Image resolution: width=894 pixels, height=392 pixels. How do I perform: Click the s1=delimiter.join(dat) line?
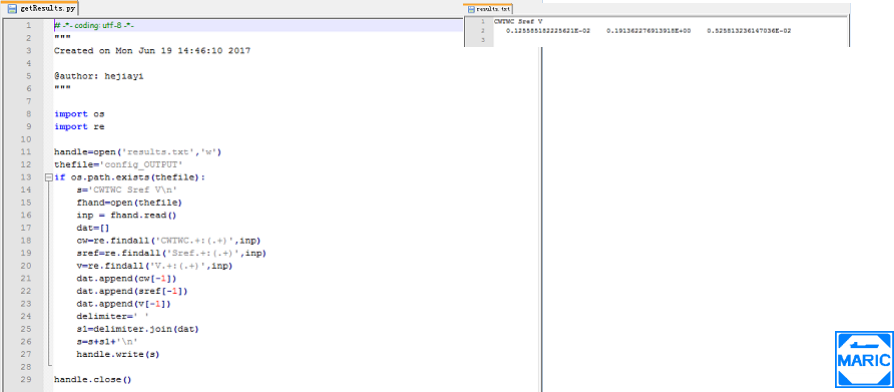click(138, 329)
